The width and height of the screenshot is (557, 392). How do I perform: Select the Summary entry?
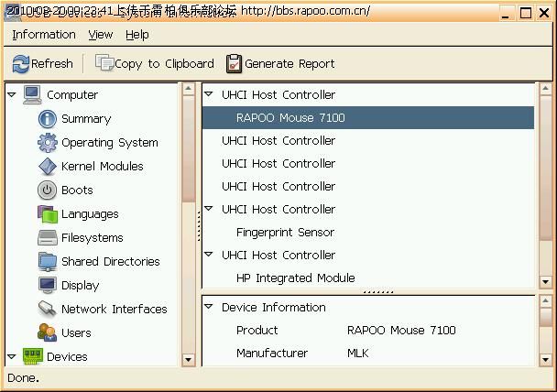pyautogui.click(x=86, y=119)
